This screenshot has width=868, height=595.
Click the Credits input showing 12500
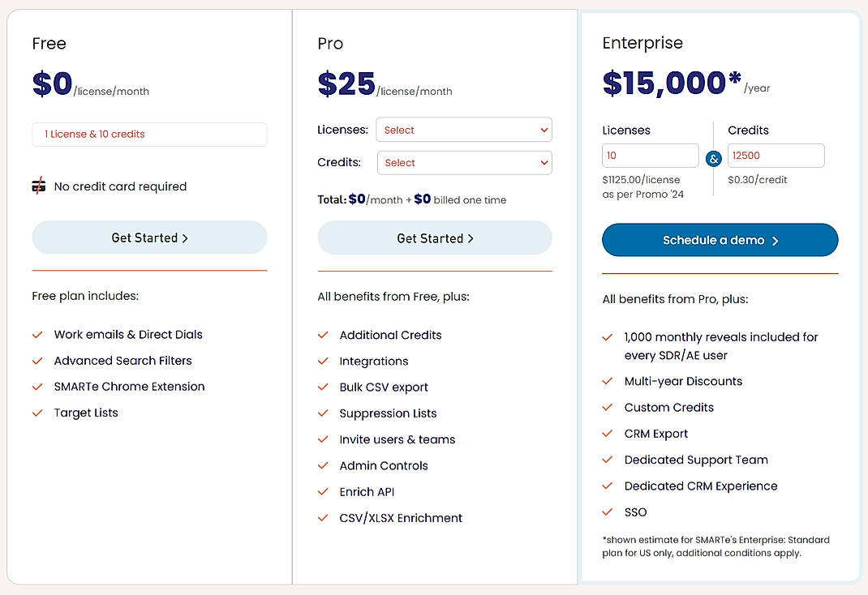pyautogui.click(x=776, y=155)
